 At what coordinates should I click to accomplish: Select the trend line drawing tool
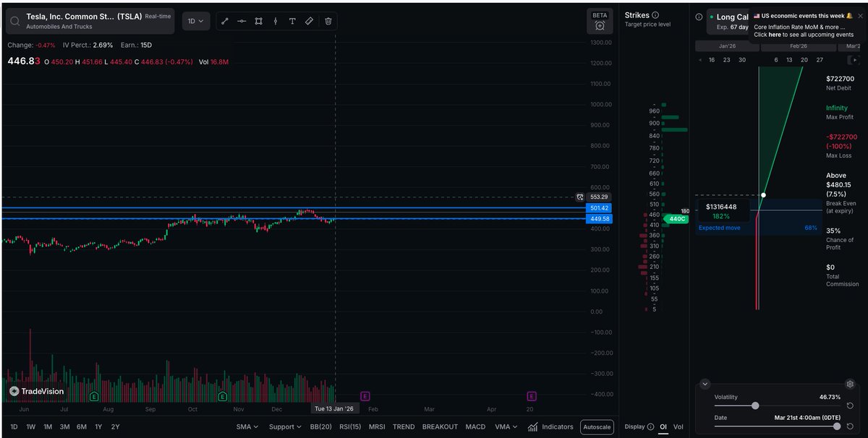coord(224,22)
